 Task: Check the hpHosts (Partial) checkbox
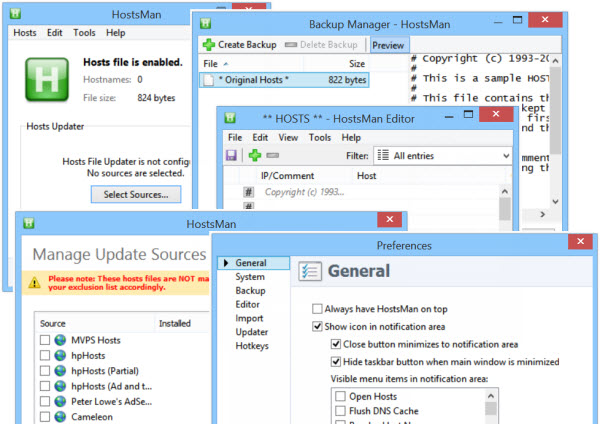[45, 370]
